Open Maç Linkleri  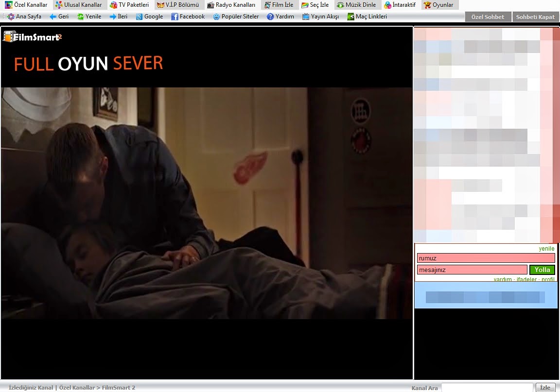367,17
